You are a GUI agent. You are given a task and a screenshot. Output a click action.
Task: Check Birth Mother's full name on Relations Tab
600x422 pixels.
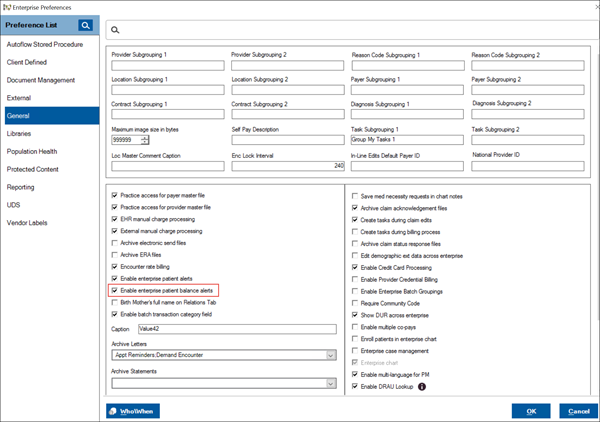[114, 302]
